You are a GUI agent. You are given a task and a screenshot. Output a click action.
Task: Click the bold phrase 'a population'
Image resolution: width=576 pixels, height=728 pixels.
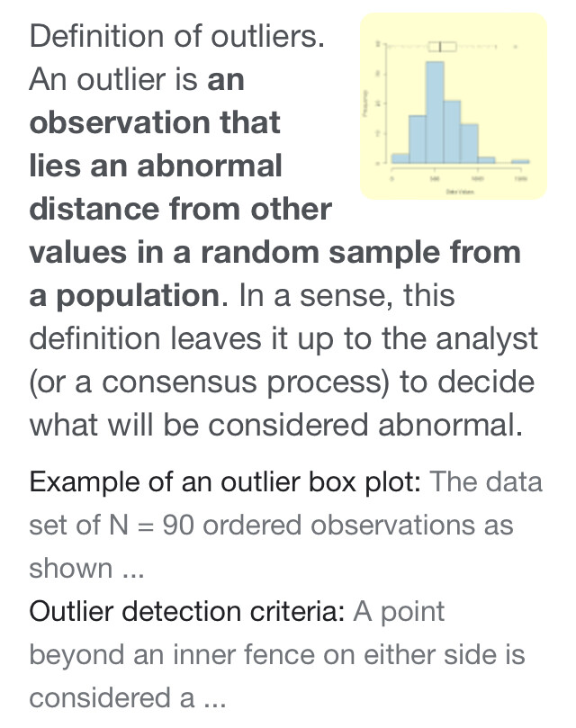[x=124, y=296]
